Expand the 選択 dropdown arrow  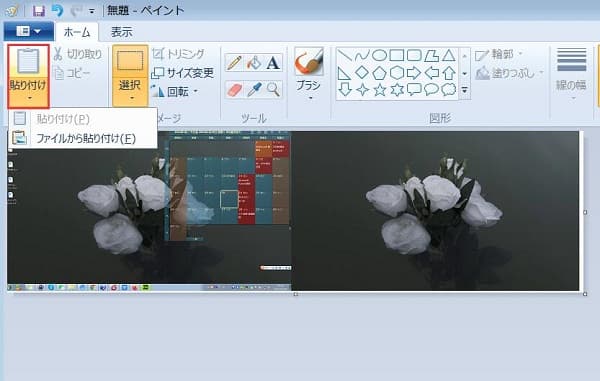tap(131, 98)
